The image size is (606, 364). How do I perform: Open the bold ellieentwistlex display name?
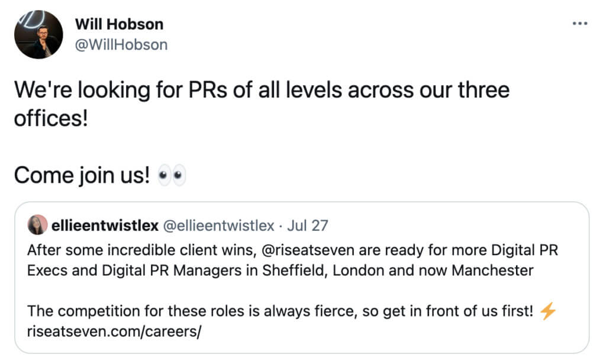click(x=105, y=226)
